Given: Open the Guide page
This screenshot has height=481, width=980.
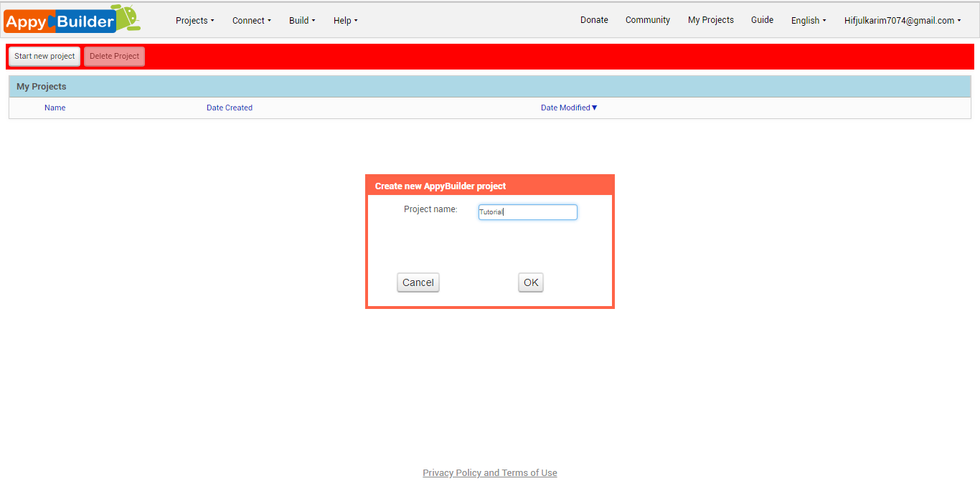Looking at the screenshot, I should point(762,19).
